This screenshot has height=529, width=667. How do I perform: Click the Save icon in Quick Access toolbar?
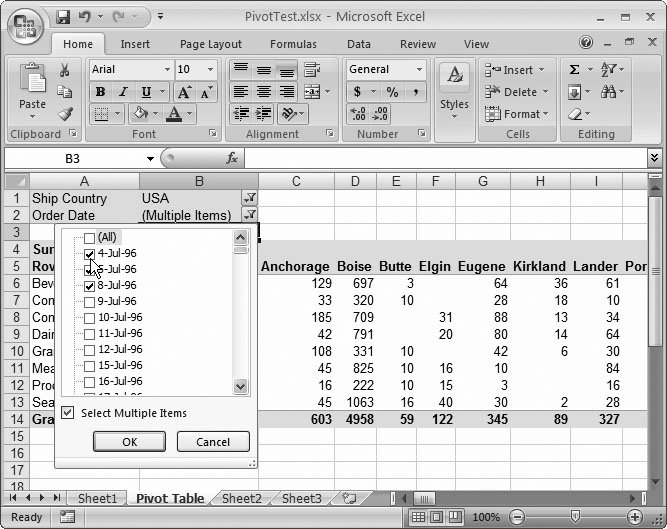(x=64, y=17)
